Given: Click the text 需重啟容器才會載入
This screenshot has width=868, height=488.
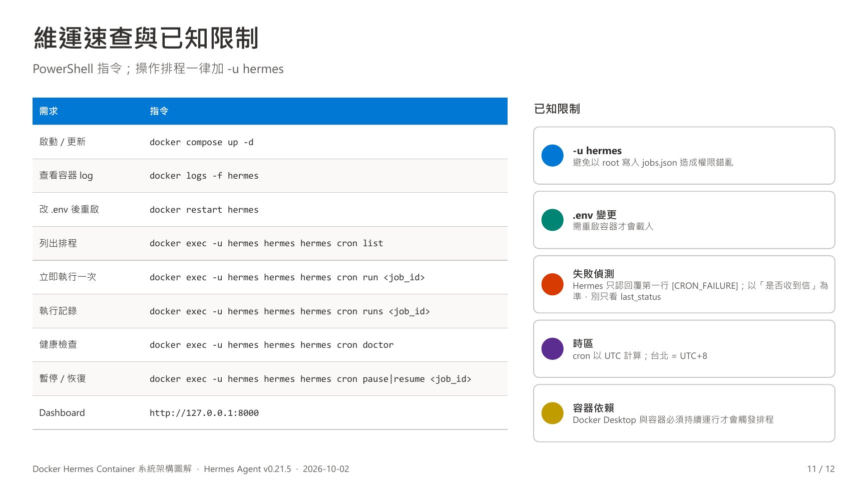Looking at the screenshot, I should click(613, 227).
